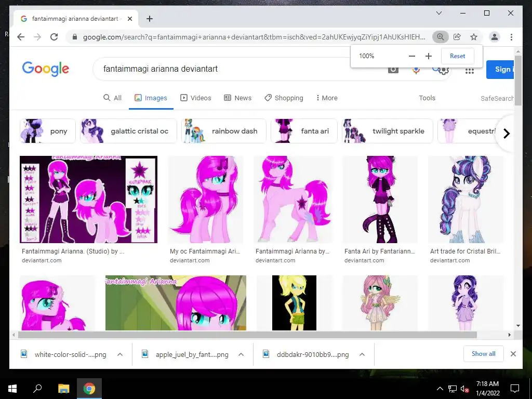Expand options for ddbdakr-9010bb9 png download

362,354
